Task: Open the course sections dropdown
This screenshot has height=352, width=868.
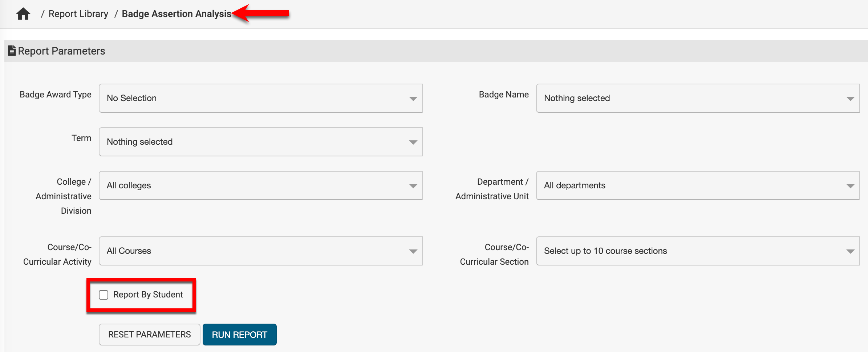Action: [x=697, y=251]
